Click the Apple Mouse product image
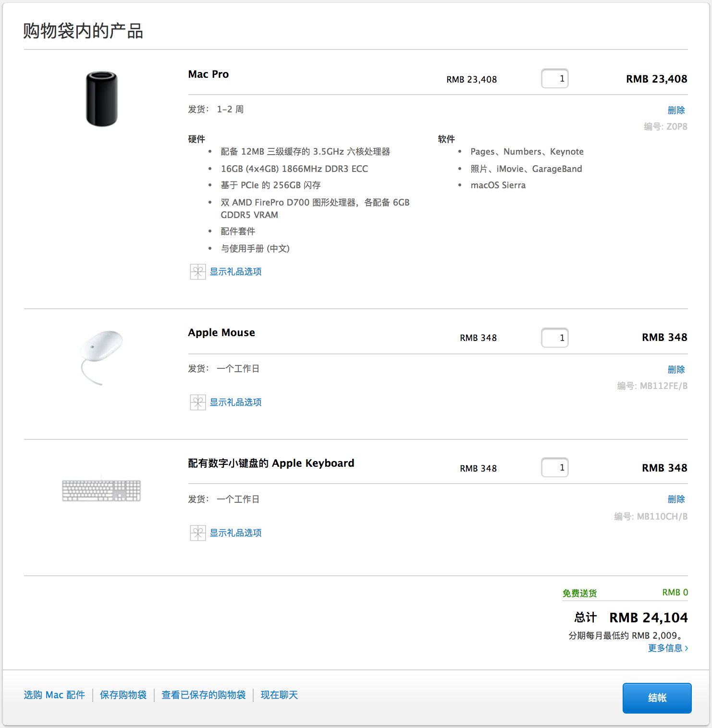Viewport: 712px width, 728px height. click(x=101, y=356)
